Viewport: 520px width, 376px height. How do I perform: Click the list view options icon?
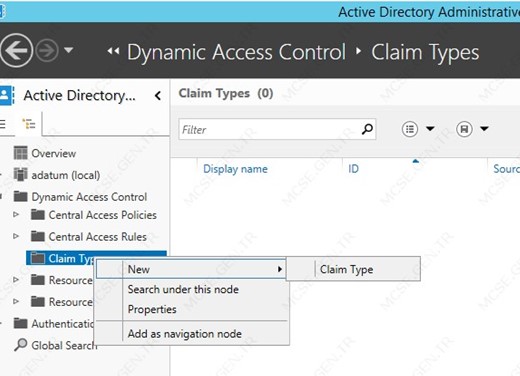click(410, 129)
